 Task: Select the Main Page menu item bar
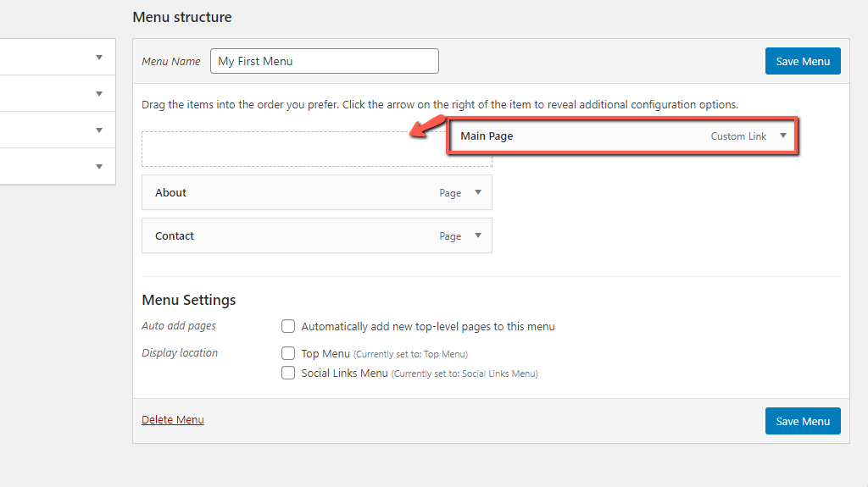(x=622, y=136)
